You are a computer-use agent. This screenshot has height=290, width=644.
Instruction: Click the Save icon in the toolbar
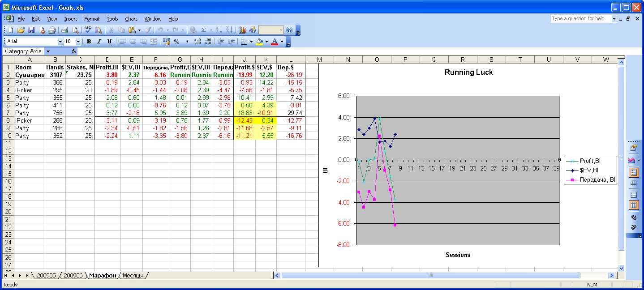point(31,30)
